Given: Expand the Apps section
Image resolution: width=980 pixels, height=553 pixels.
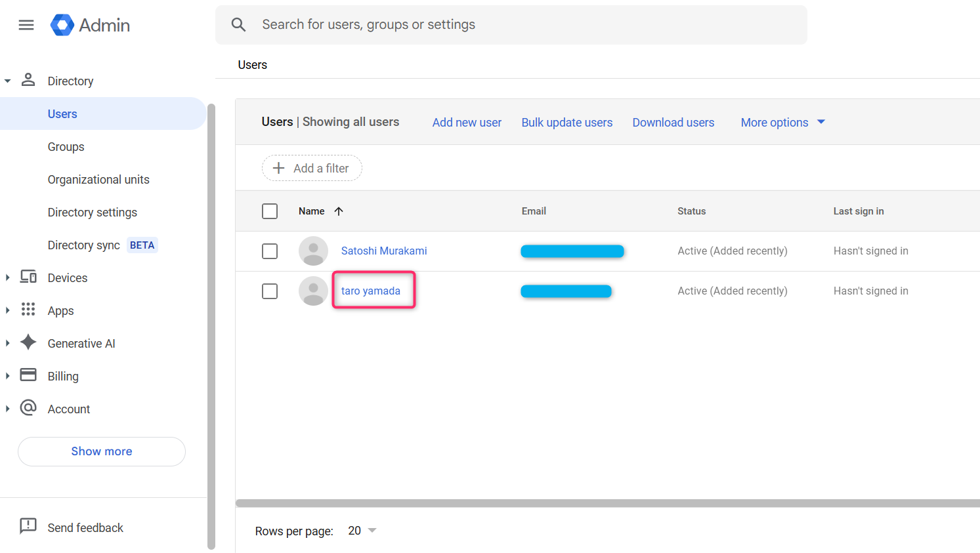Looking at the screenshot, I should coord(8,310).
